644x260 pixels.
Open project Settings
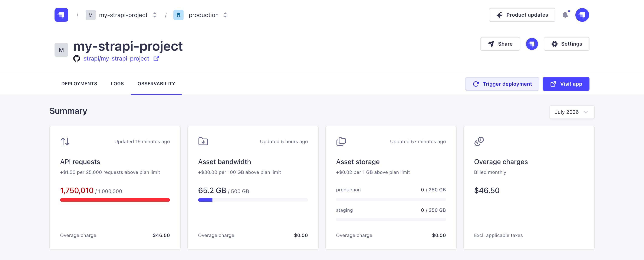(x=566, y=44)
